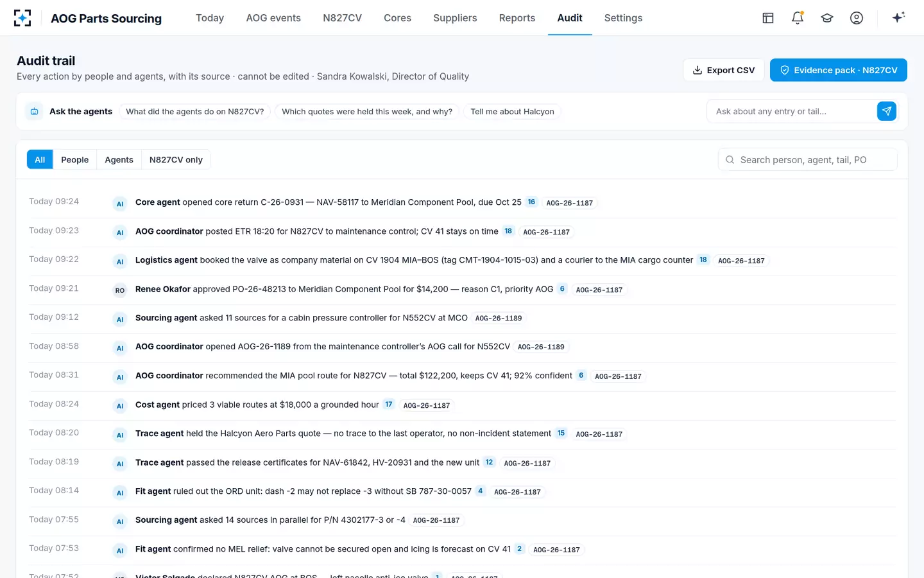Open the N827CV tab

coord(342,18)
